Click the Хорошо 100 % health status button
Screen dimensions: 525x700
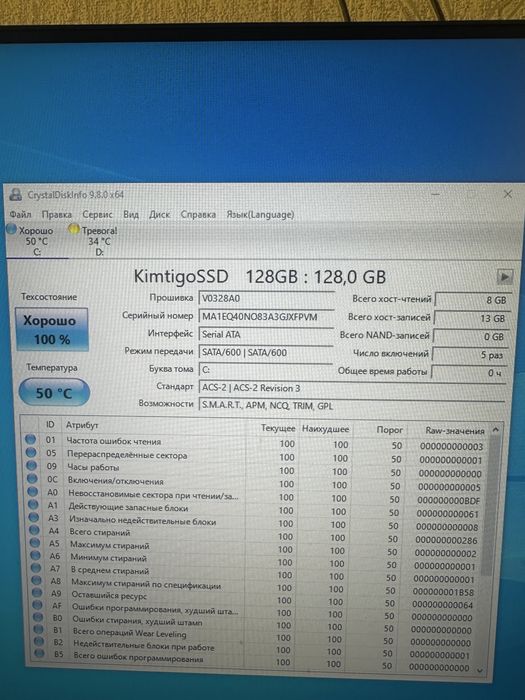click(x=52, y=329)
